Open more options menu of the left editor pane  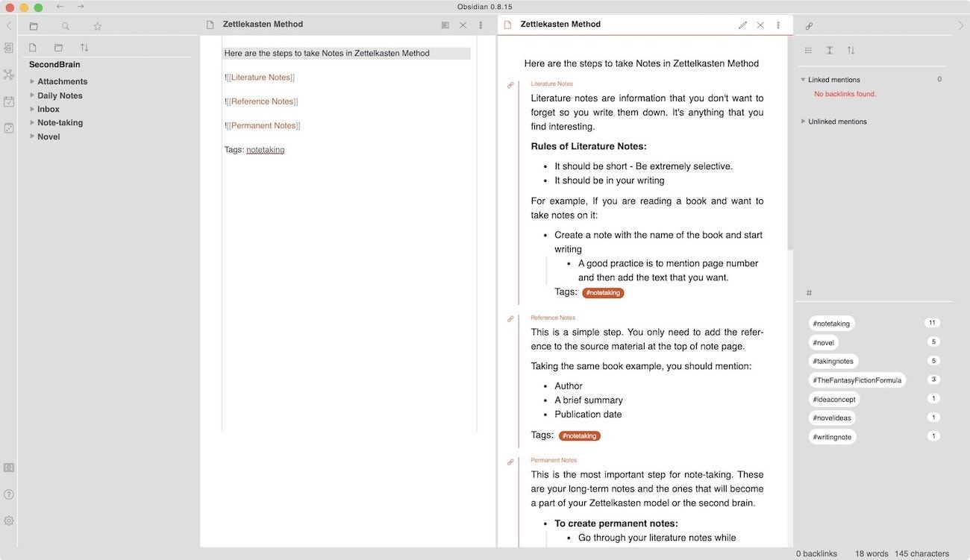click(x=481, y=25)
